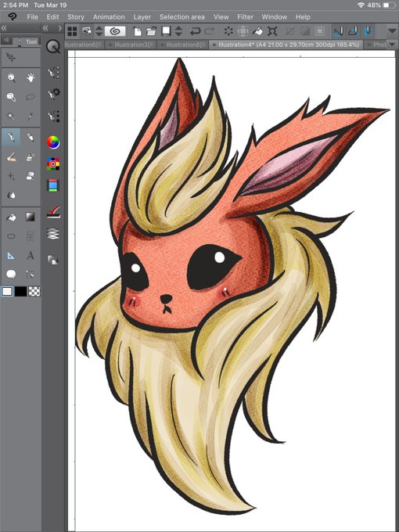Select the Operation object tool
This screenshot has width=399, height=532.
[11, 97]
